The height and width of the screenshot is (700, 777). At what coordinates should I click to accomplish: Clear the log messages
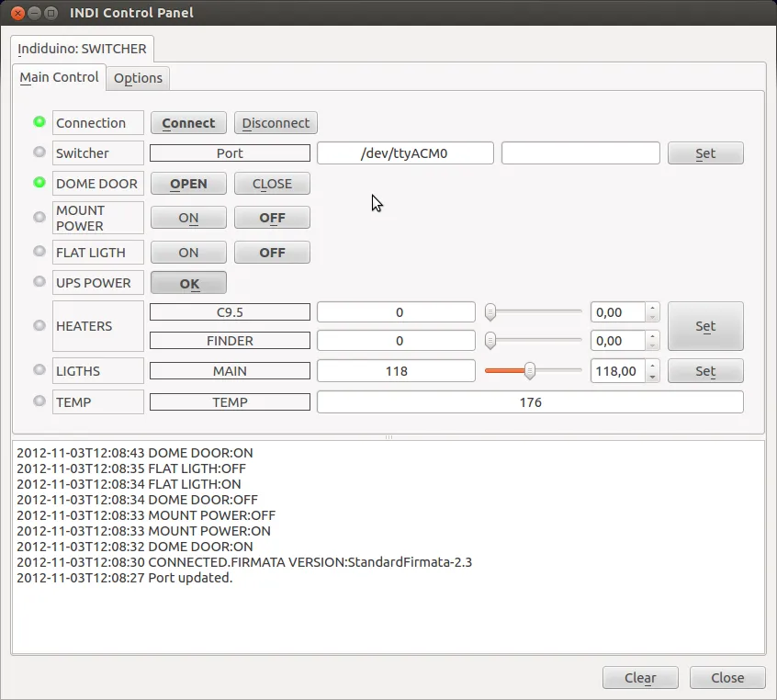(640, 678)
